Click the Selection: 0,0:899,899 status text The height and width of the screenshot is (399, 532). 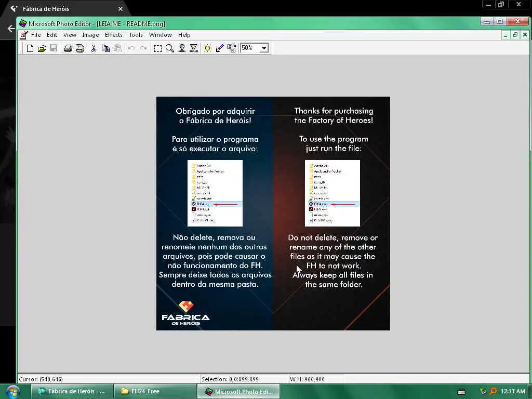[230, 379]
